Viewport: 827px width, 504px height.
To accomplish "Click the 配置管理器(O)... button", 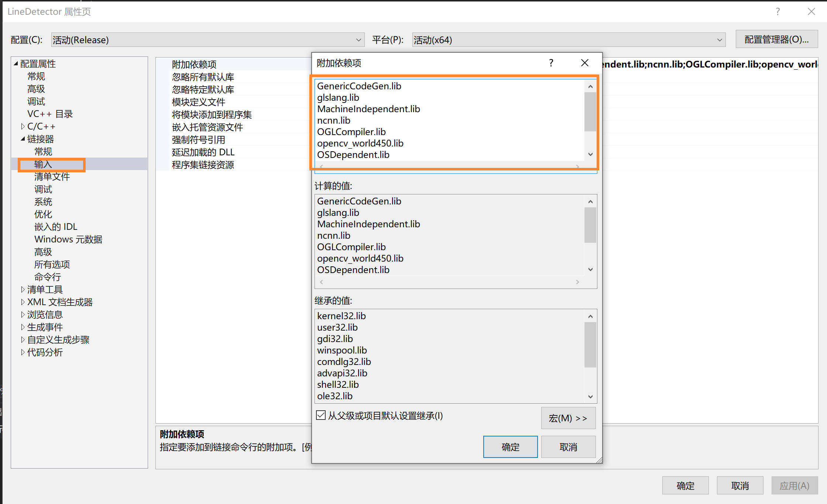I will point(776,39).
